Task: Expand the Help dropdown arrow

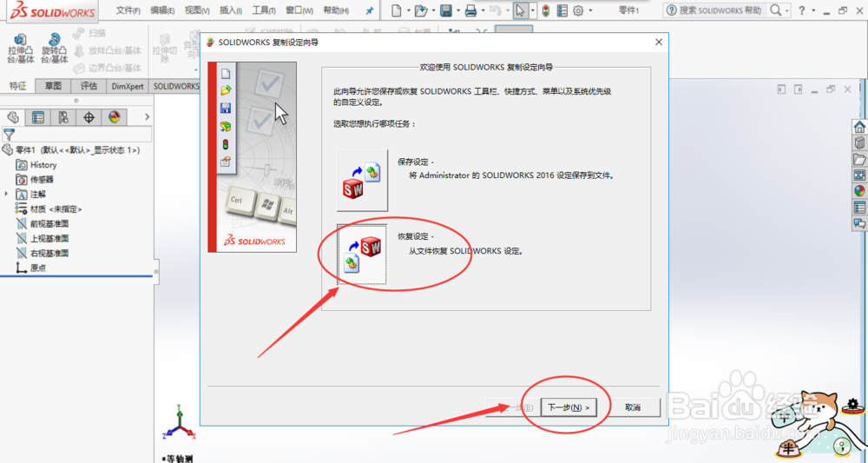Action: (812, 10)
